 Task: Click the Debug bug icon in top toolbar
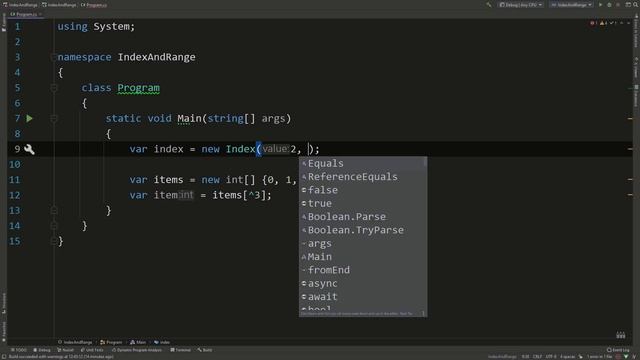[x=609, y=5]
